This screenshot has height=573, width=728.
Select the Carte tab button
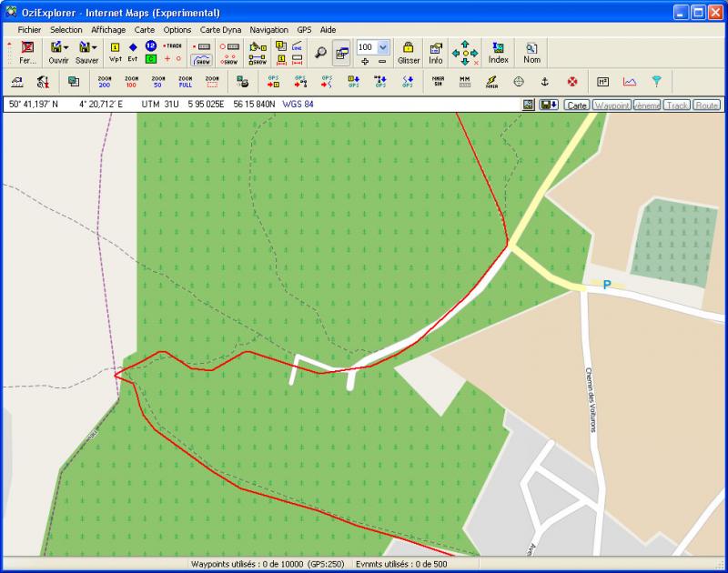(x=577, y=106)
